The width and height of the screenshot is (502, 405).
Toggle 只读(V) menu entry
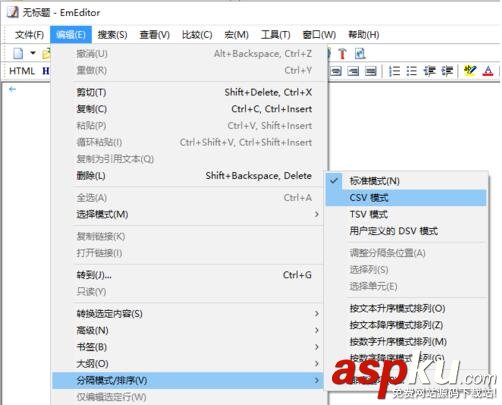pos(188,292)
